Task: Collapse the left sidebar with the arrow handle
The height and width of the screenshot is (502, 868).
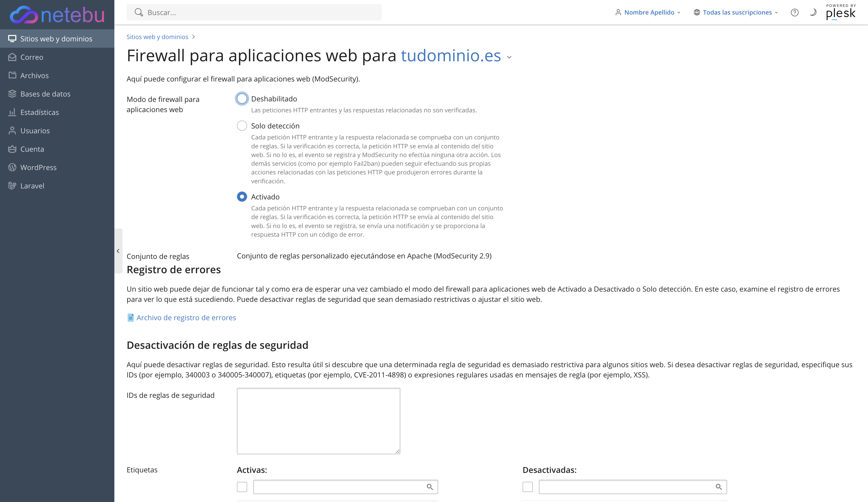Action: pos(118,251)
